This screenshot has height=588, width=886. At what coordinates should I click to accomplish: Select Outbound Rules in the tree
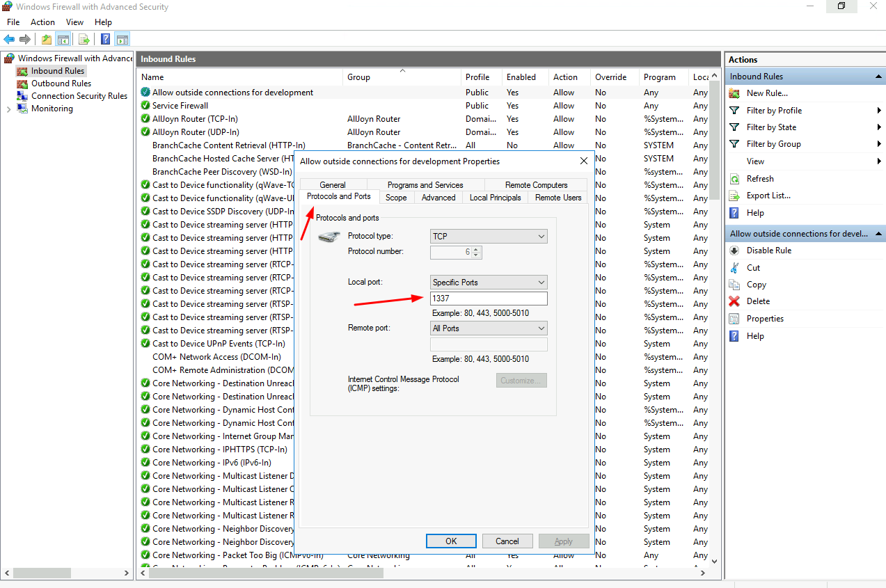click(x=61, y=84)
